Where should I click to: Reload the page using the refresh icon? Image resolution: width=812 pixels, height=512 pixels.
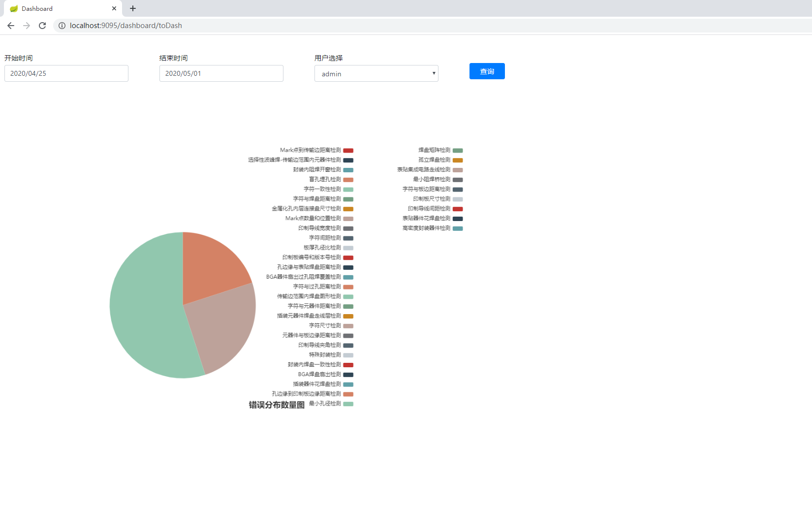pos(42,25)
